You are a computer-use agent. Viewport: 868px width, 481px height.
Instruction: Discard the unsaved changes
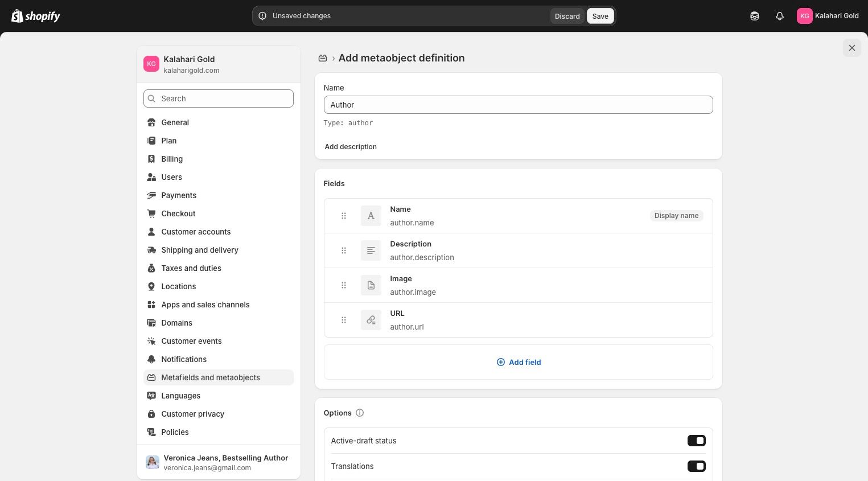click(567, 16)
